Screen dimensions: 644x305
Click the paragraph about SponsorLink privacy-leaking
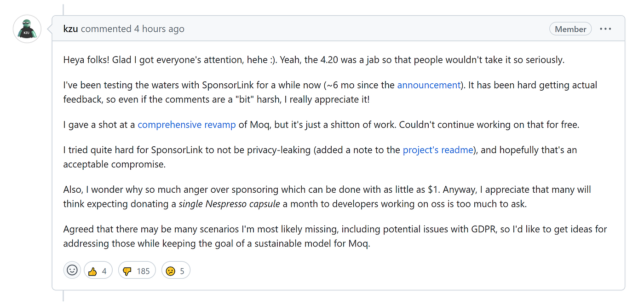[320, 157]
